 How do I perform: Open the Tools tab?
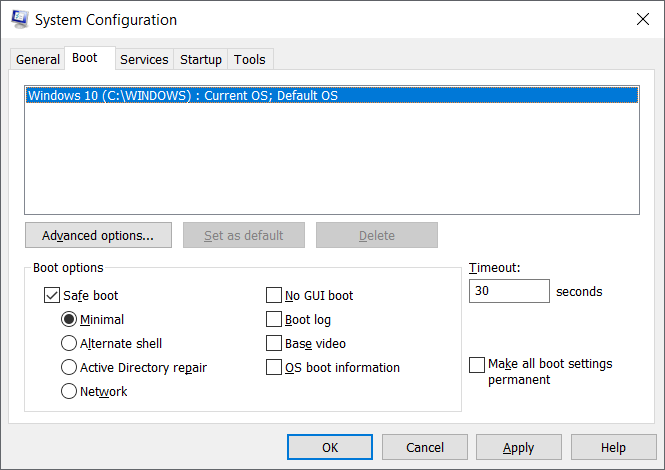pyautogui.click(x=250, y=60)
